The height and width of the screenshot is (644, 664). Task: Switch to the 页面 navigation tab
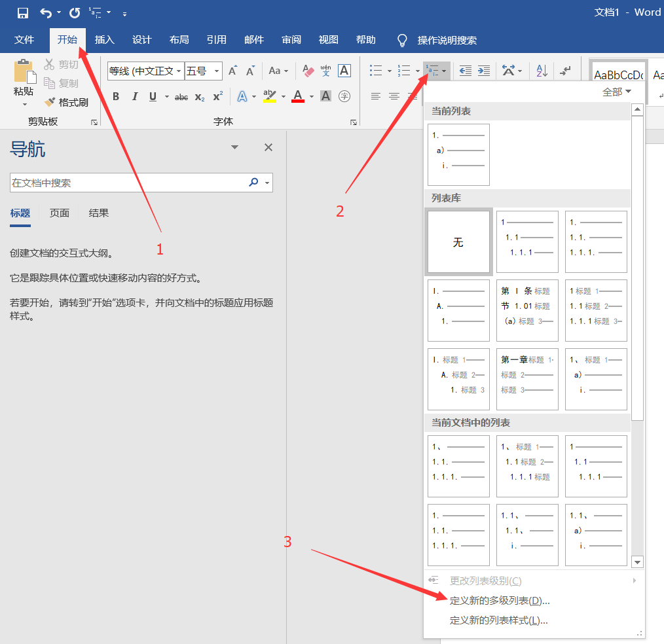tap(59, 213)
